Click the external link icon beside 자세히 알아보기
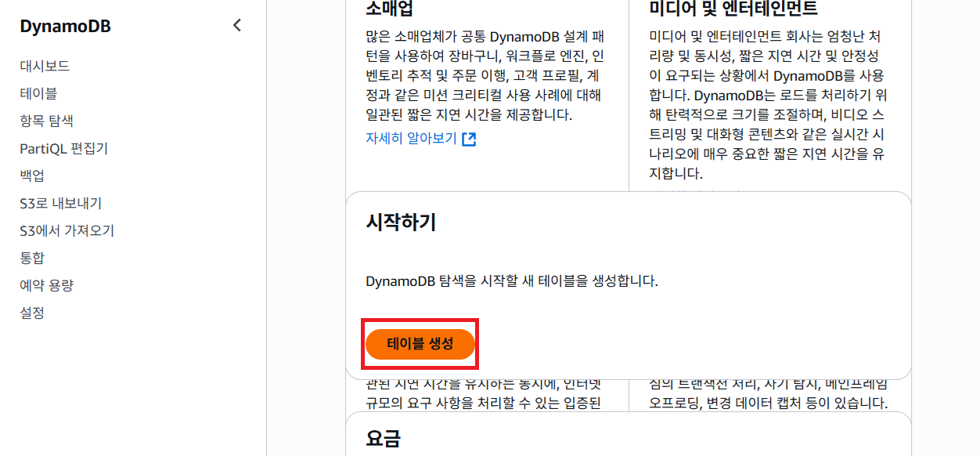The height and width of the screenshot is (456, 980). click(x=469, y=139)
